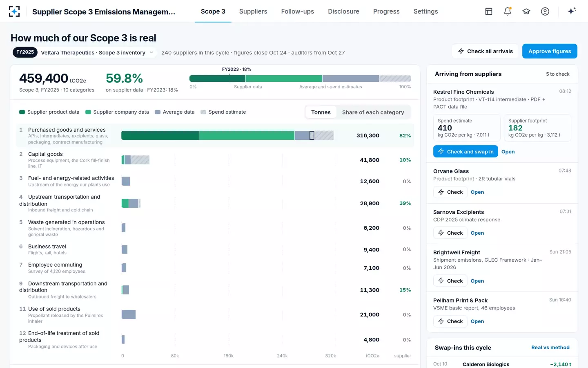The height and width of the screenshot is (368, 588).
Task: Switch to the Scope 3 tab
Action: (213, 11)
